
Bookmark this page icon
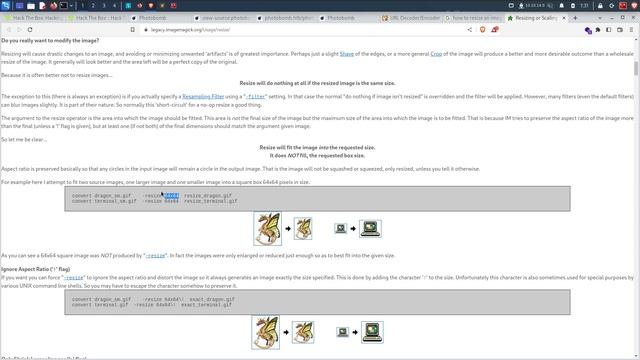(133, 29)
